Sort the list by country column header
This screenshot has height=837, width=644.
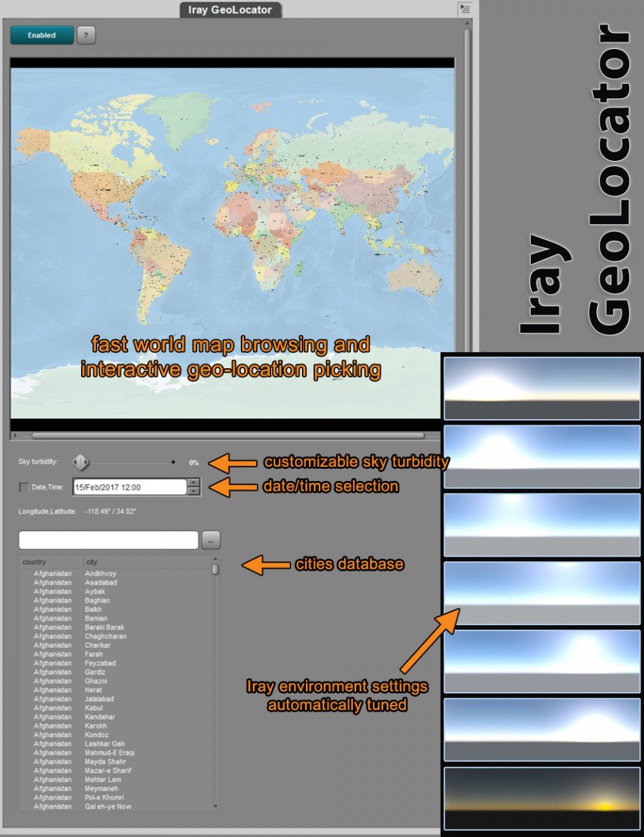point(51,562)
